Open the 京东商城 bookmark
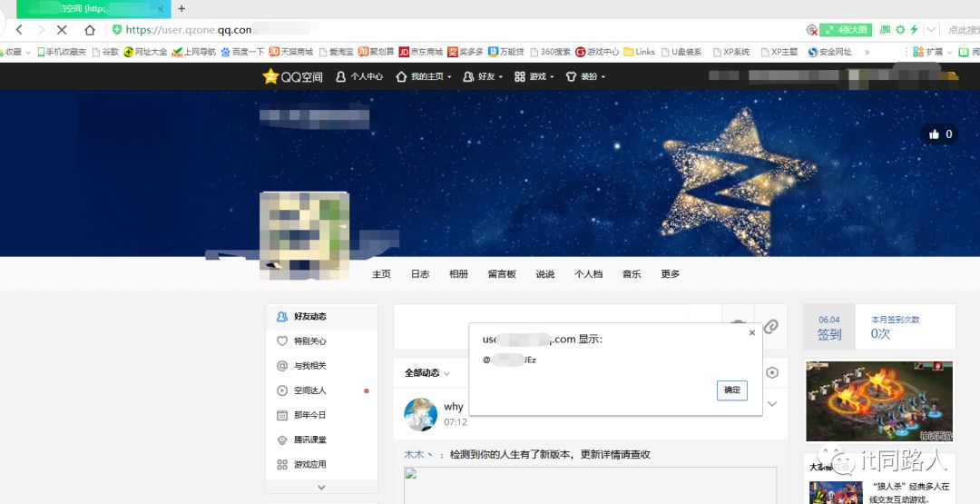 click(421, 52)
